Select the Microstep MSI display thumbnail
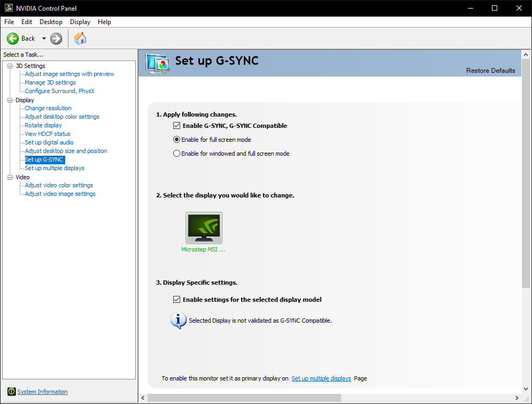 pos(204,228)
